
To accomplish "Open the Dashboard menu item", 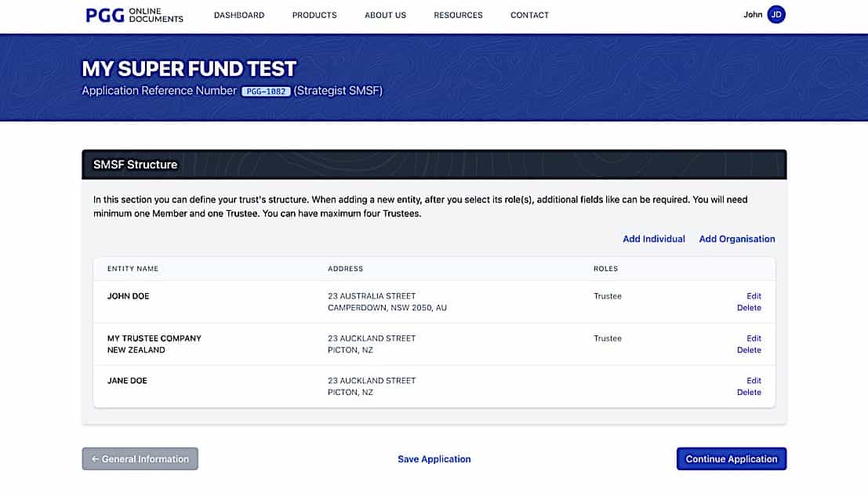I will coord(239,15).
